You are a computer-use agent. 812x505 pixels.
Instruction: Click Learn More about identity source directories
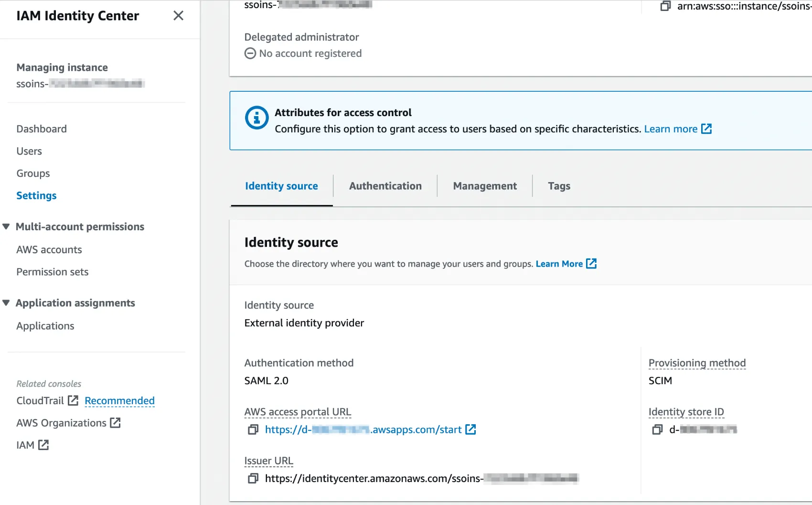[x=559, y=264]
